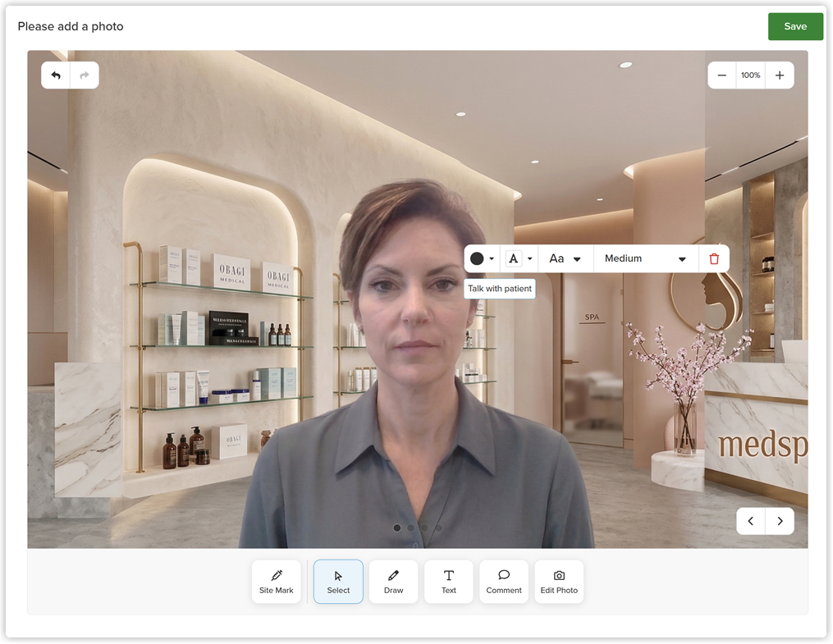The image size is (833, 644).
Task: Click the redo arrow icon
Action: click(85, 75)
